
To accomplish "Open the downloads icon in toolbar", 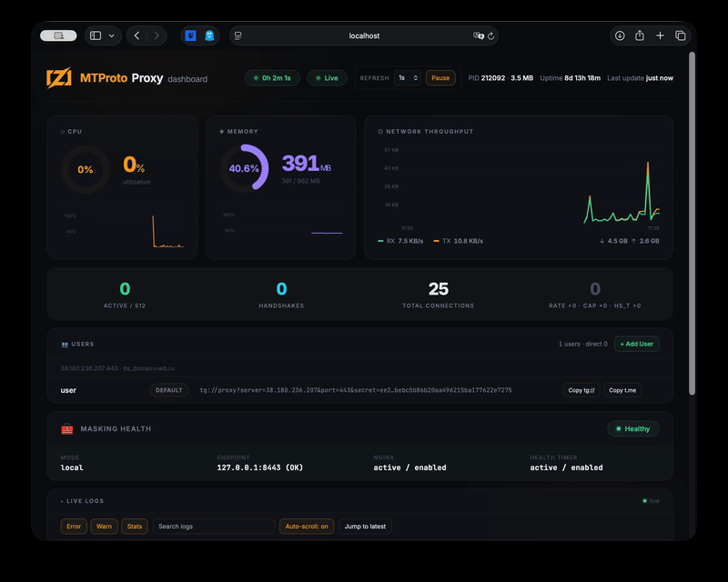I will click(620, 35).
